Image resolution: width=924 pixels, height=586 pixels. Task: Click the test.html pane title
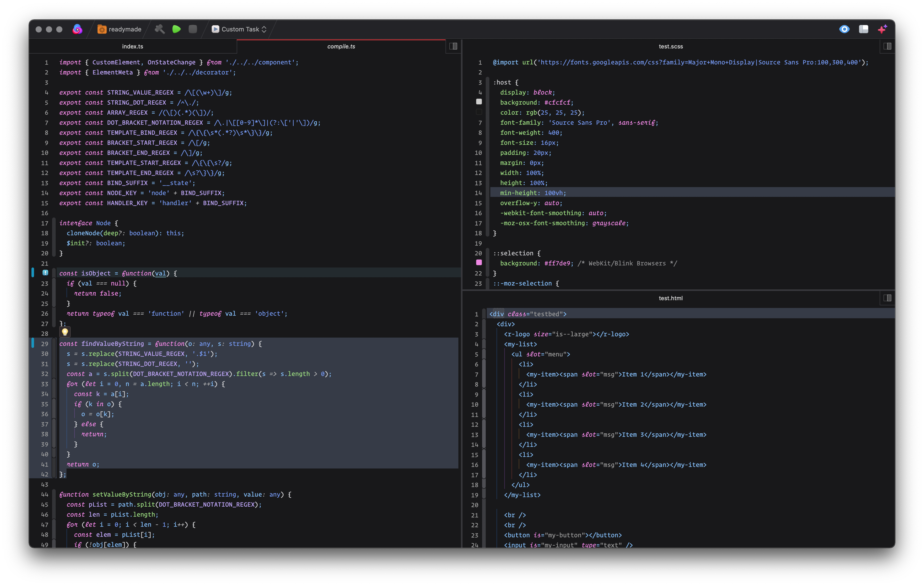click(670, 298)
